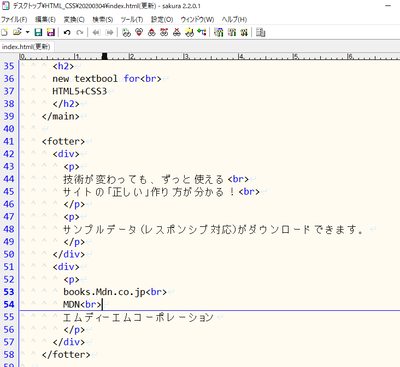Redo the undone edit
400x367 pixels.
pyautogui.click(x=79, y=32)
